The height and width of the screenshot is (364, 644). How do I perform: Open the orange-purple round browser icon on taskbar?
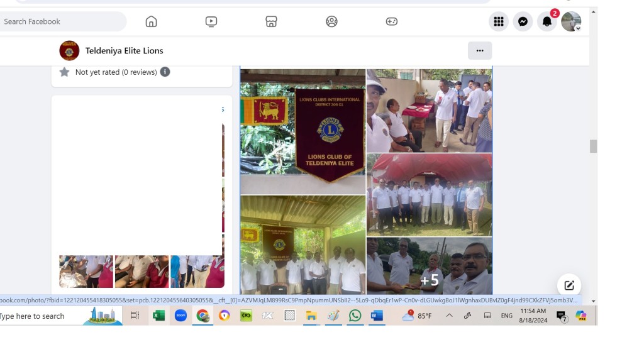[x=225, y=316]
